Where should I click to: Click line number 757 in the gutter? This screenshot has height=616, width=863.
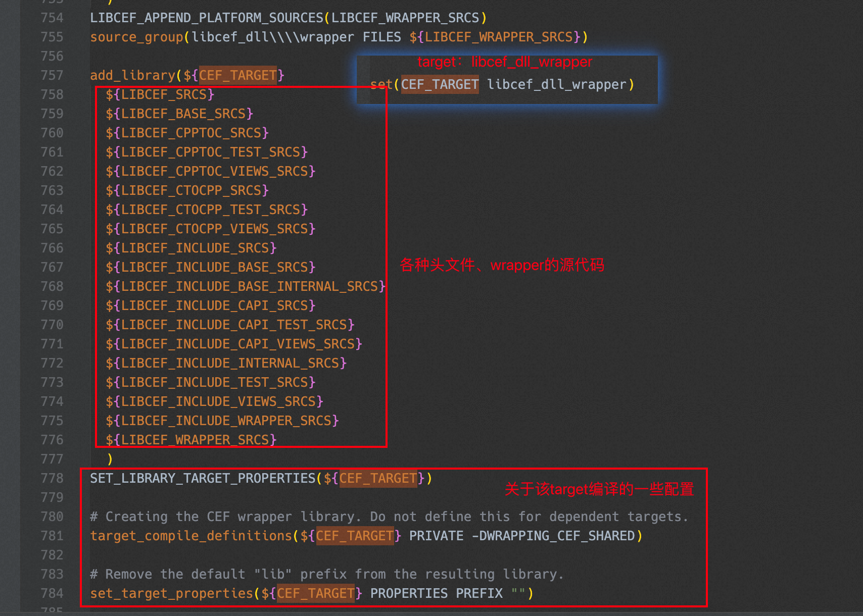tap(52, 75)
